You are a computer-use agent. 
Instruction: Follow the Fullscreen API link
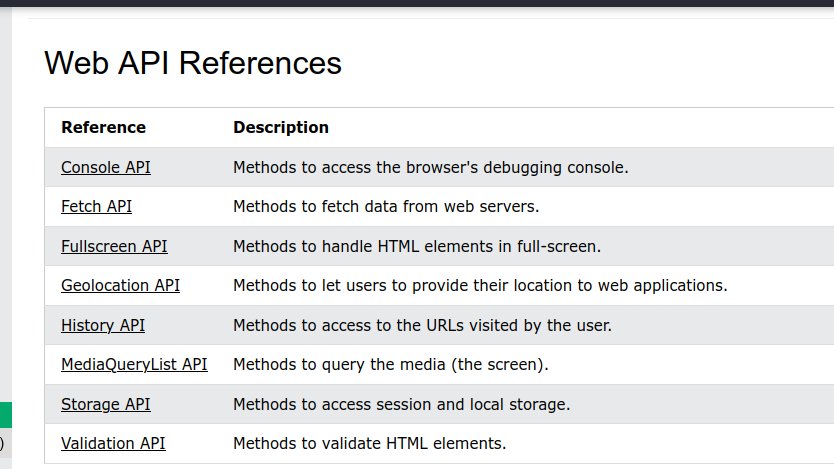(114, 247)
